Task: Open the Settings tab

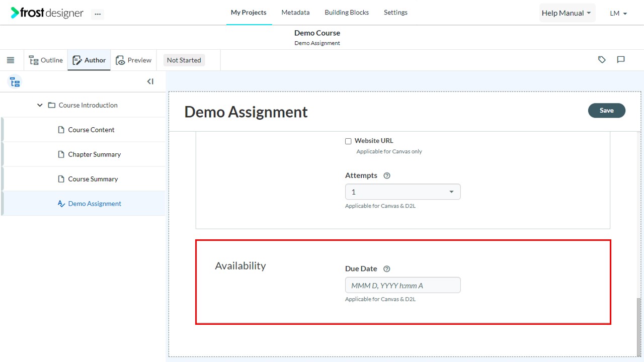Action: click(x=395, y=13)
